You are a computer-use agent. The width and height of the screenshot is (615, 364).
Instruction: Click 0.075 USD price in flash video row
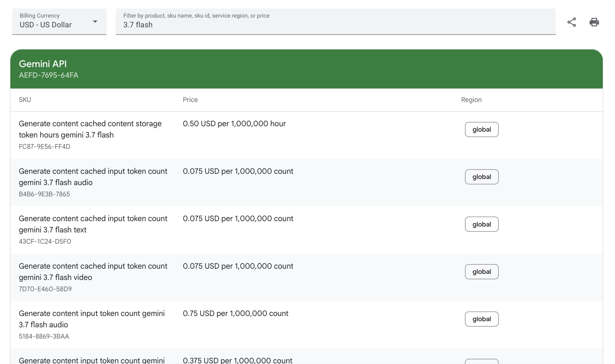coord(238,266)
